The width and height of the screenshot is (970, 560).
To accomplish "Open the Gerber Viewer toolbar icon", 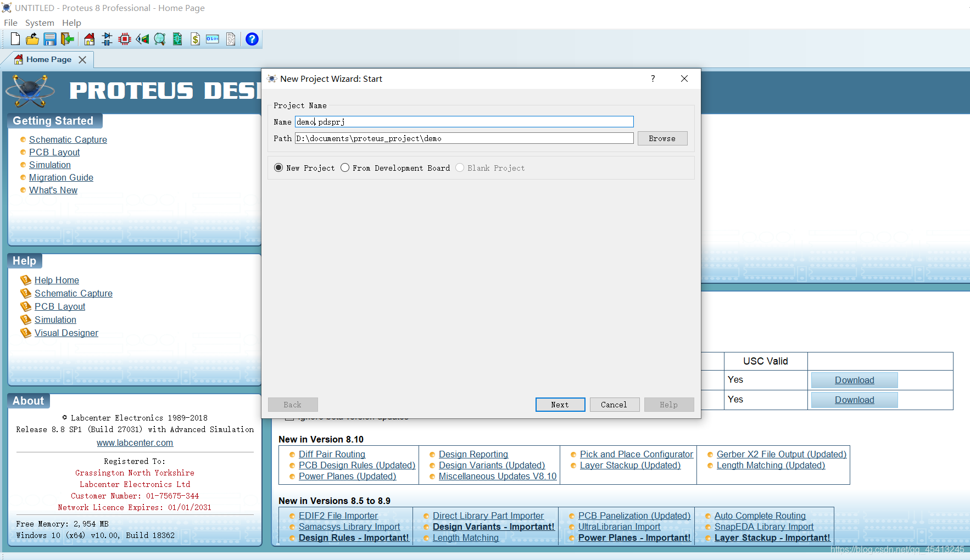I will point(177,39).
